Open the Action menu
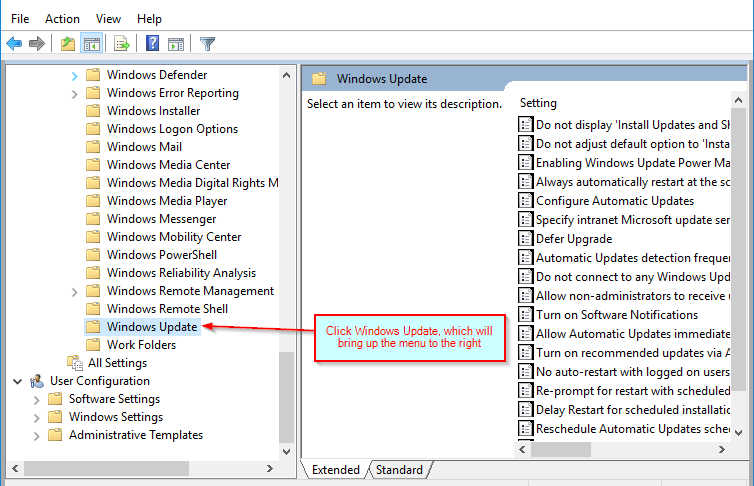Image resolution: width=754 pixels, height=486 pixels. point(62,19)
